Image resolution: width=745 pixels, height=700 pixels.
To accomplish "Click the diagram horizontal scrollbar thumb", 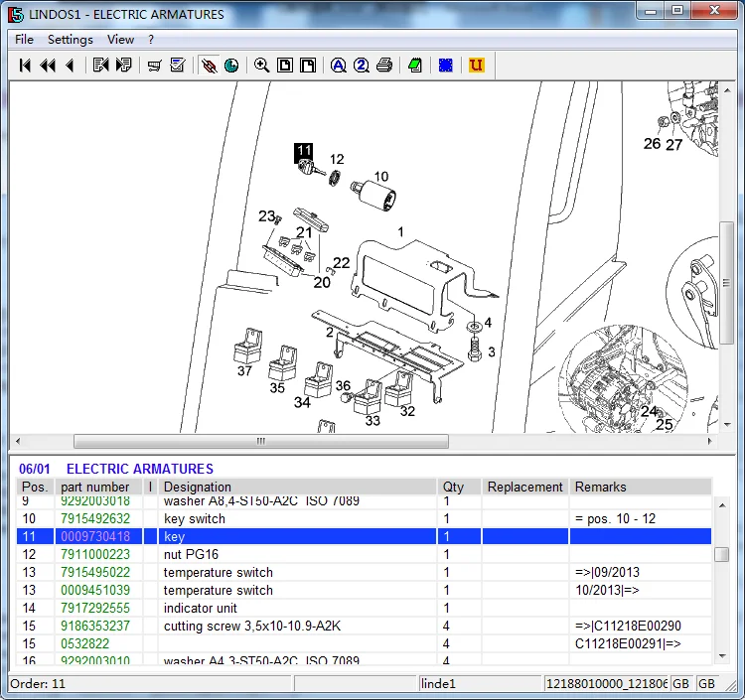I will [x=261, y=441].
